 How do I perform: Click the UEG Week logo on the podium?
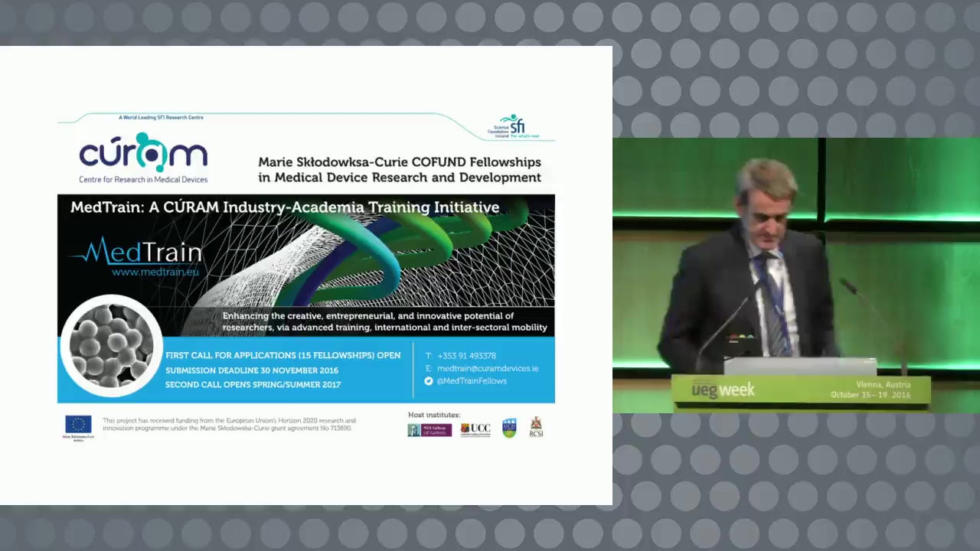pos(723,390)
